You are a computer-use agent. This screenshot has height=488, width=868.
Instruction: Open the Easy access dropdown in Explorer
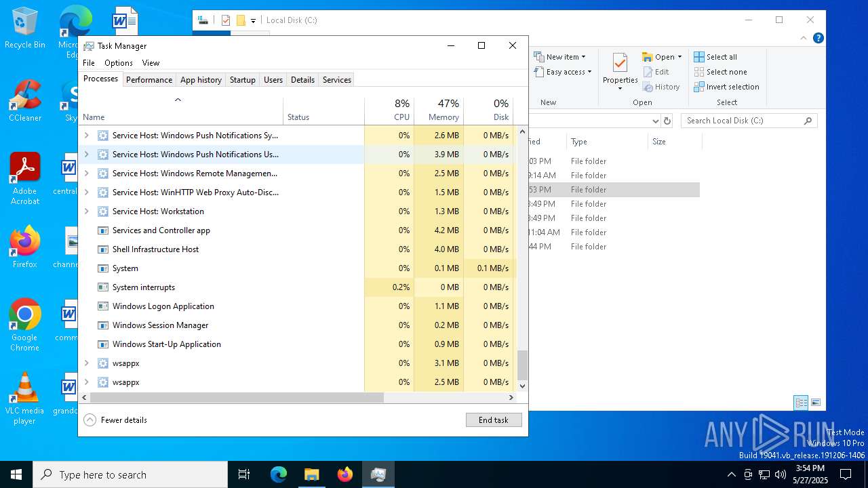click(x=563, y=72)
